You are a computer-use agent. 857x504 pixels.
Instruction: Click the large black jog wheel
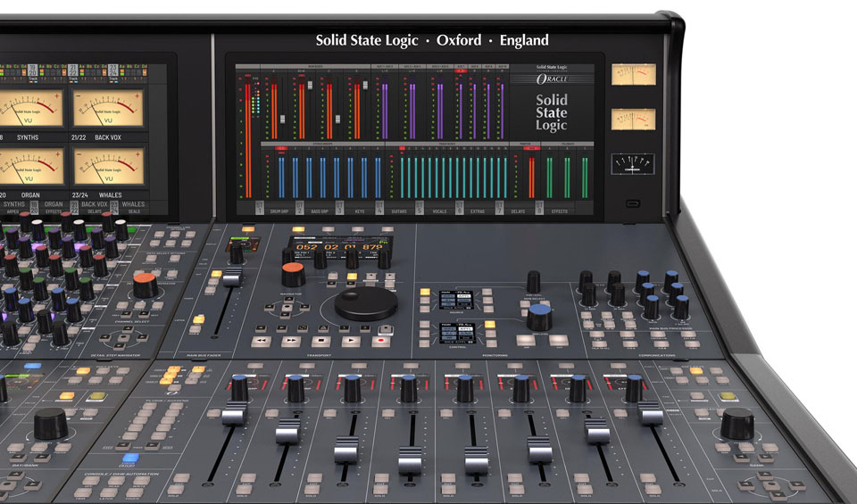click(x=366, y=303)
